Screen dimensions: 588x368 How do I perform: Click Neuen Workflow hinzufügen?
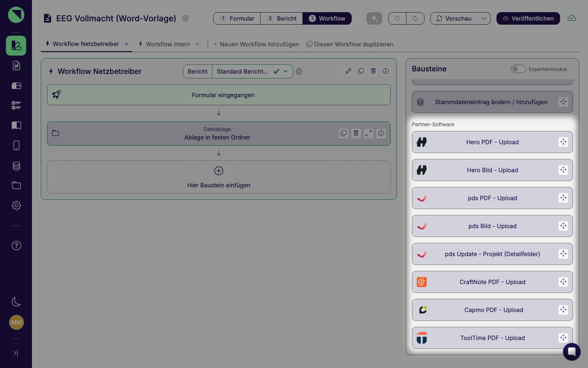[x=256, y=44]
